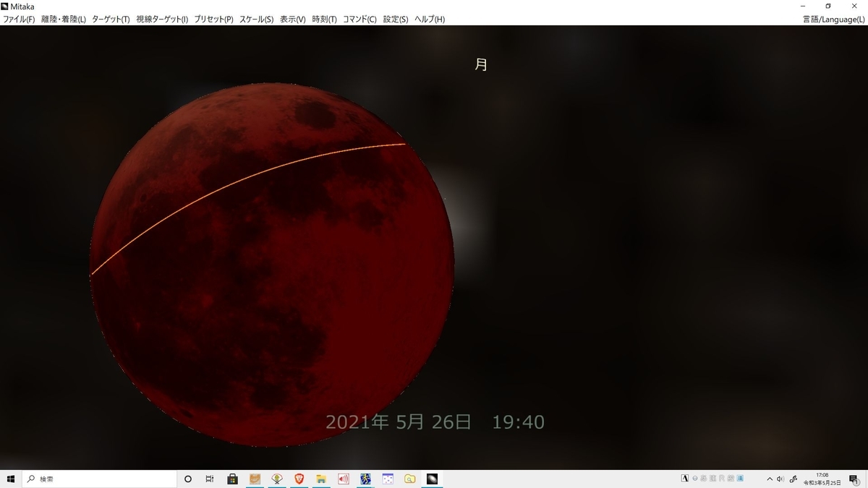Image resolution: width=868 pixels, height=488 pixels.
Task: Open Action Center notifications
Action: click(x=854, y=478)
